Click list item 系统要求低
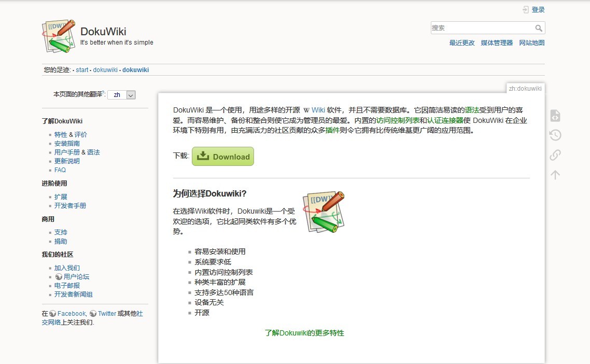590x364 pixels. pos(213,262)
